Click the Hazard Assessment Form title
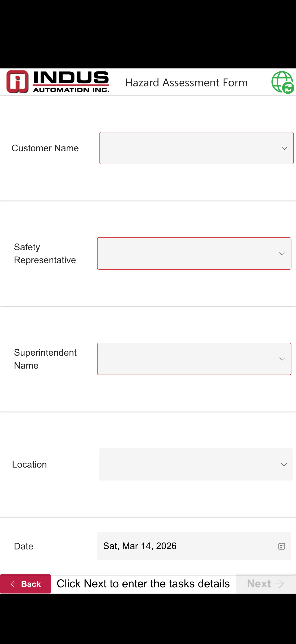Viewport: 296px width, 644px height. pos(186,82)
